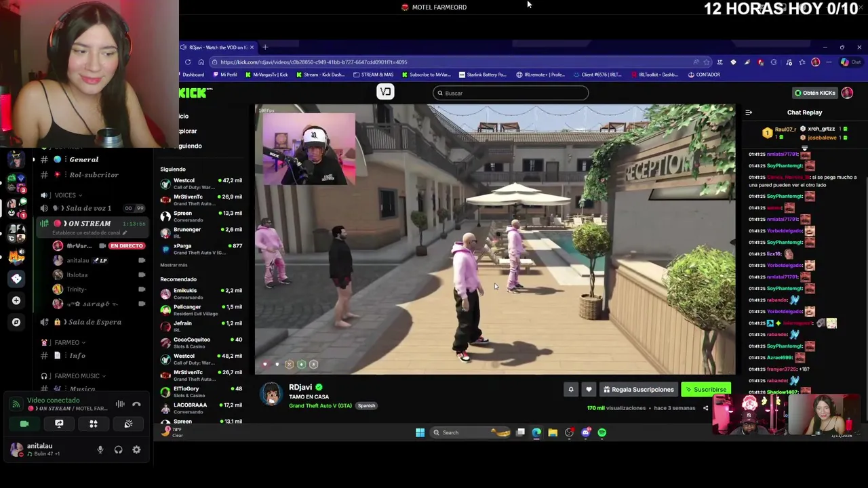Open Emikukis in Recomendado list
The height and width of the screenshot is (488, 868).
point(201,293)
